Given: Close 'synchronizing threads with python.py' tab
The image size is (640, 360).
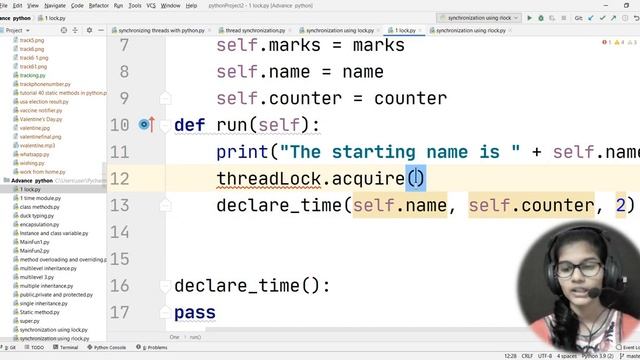Looking at the screenshot, I should coord(209,31).
